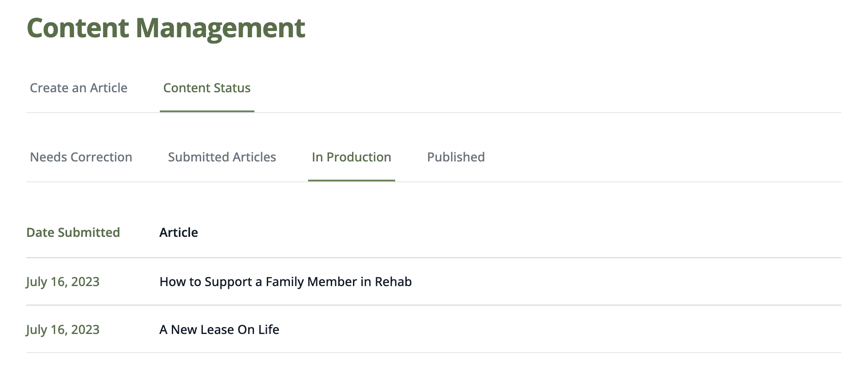Viewport: 868px width, 385px height.
Task: Select the In Production tab
Action: pyautogui.click(x=351, y=157)
